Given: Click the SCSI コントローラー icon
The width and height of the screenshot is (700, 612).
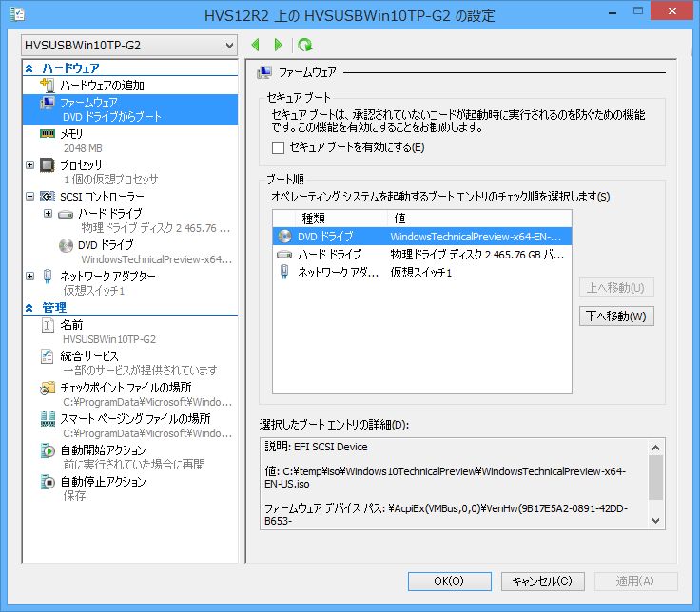Looking at the screenshot, I should [x=48, y=197].
